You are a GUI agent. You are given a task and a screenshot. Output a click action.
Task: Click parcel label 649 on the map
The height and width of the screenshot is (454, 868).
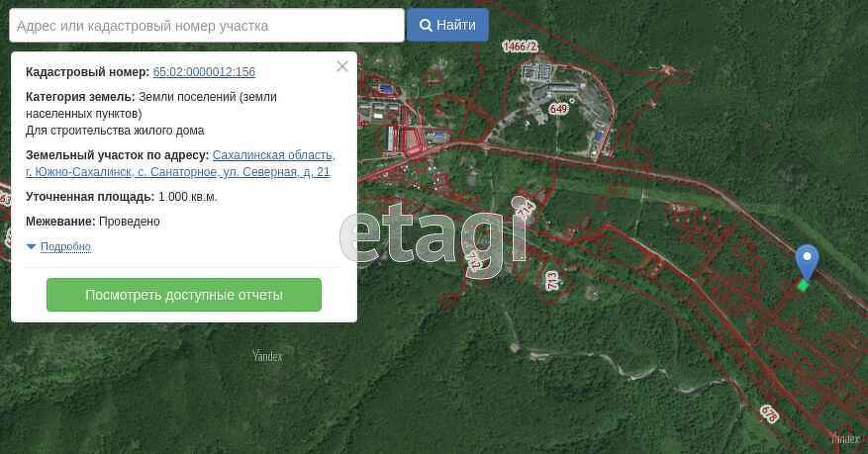click(558, 110)
